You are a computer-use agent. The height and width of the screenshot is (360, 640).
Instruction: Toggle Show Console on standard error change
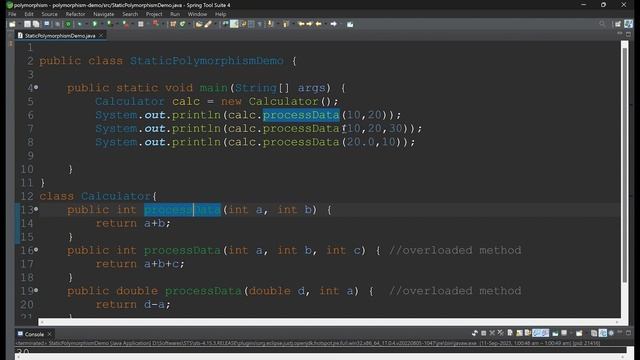click(x=545, y=333)
